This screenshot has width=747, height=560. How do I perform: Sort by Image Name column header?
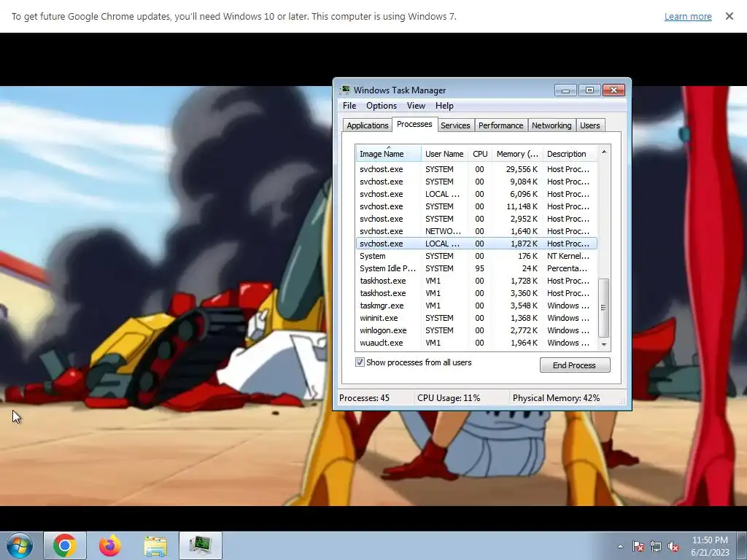point(388,154)
